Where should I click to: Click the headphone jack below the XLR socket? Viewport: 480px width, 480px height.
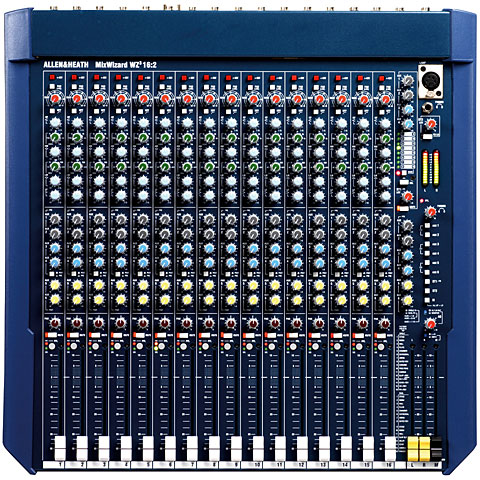427,107
